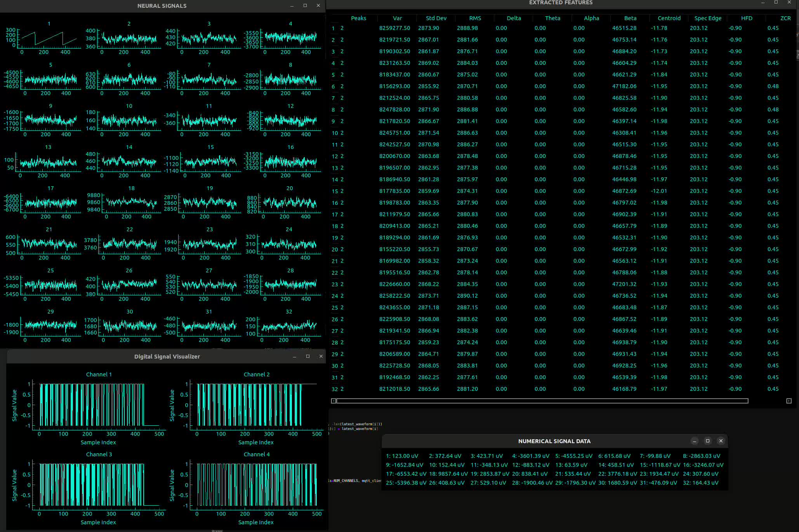This screenshot has width=799, height=532.
Task: Click the ZCR column header
Action: pos(785,18)
